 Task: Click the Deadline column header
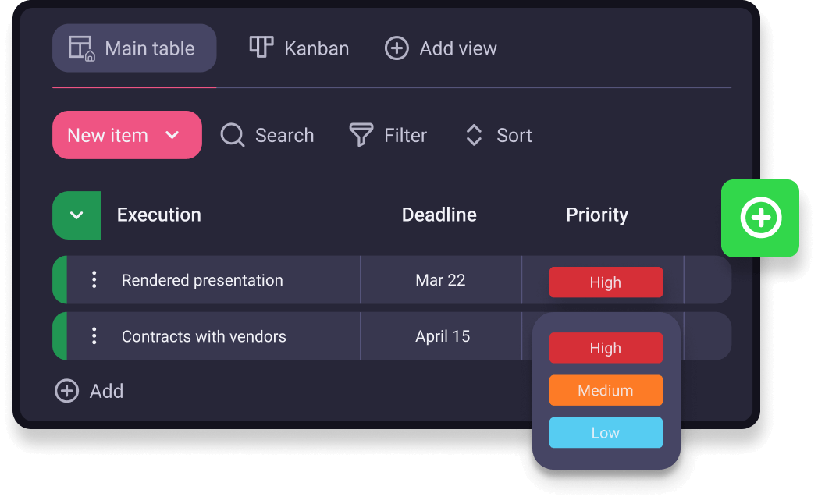[x=439, y=215]
